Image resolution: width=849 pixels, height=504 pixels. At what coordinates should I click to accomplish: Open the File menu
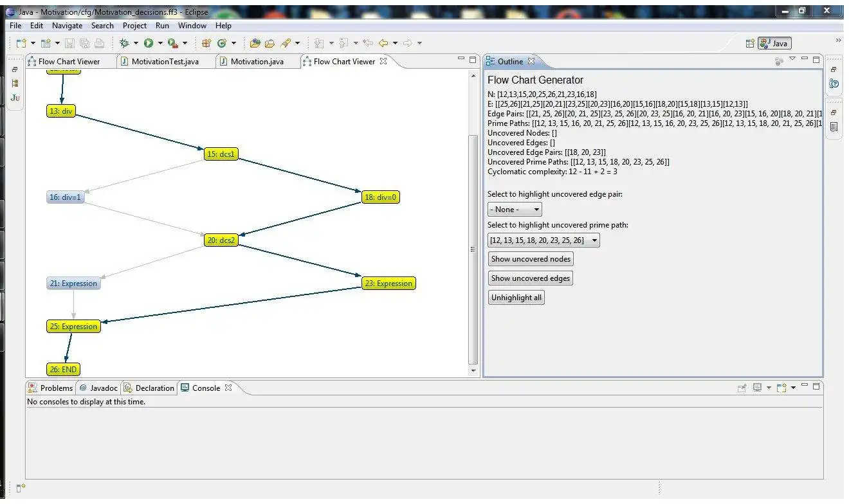tap(15, 26)
